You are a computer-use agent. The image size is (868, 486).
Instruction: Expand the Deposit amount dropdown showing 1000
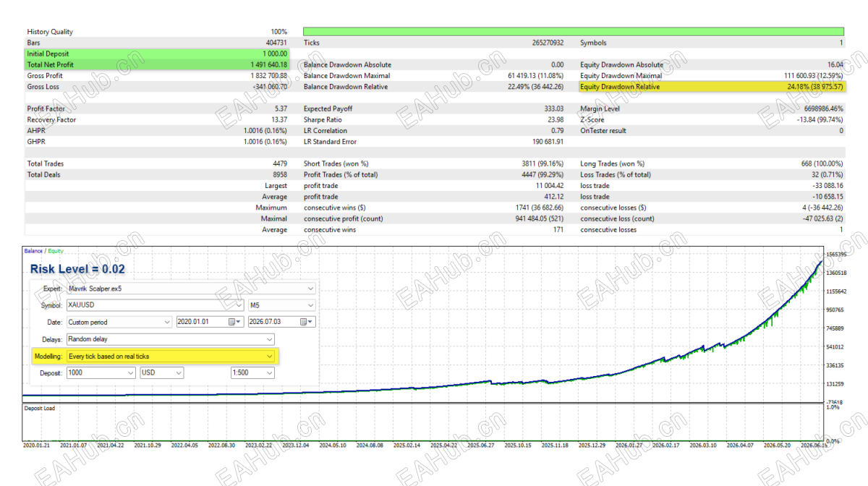click(x=101, y=373)
